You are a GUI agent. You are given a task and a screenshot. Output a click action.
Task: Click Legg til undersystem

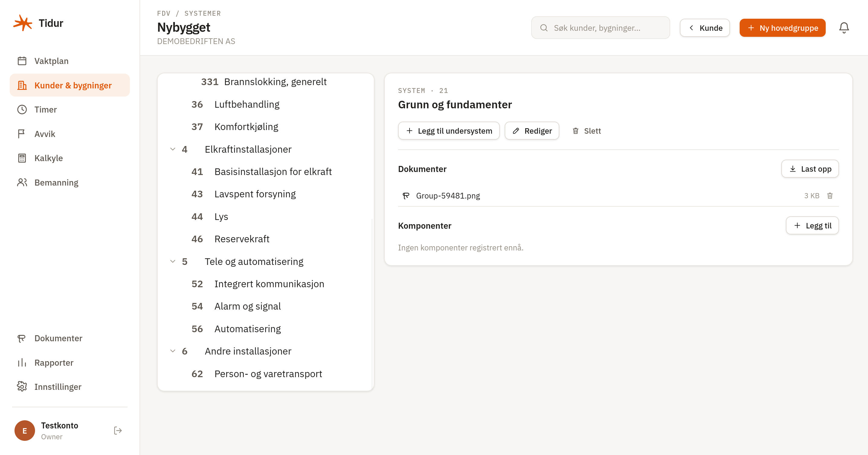coord(448,131)
